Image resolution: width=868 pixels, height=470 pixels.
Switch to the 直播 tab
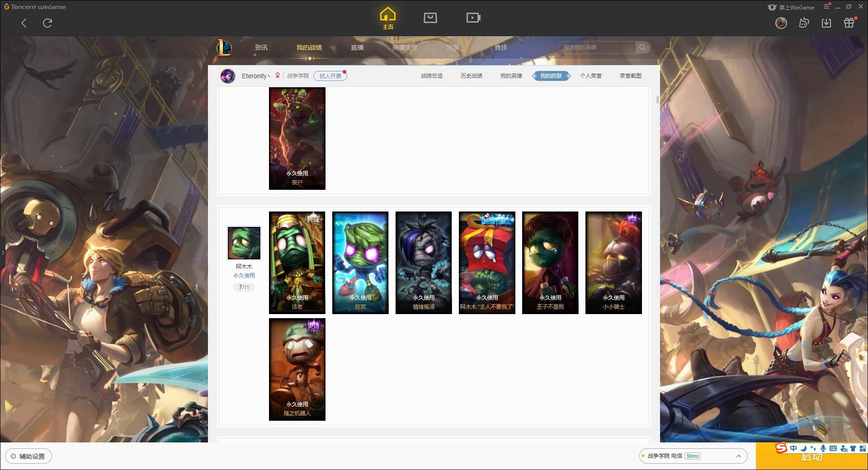coord(357,47)
